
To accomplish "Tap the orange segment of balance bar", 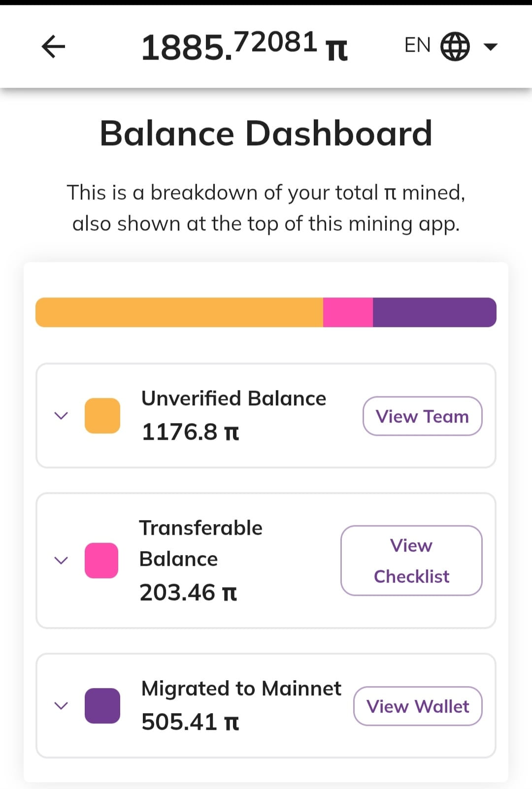I will [179, 312].
